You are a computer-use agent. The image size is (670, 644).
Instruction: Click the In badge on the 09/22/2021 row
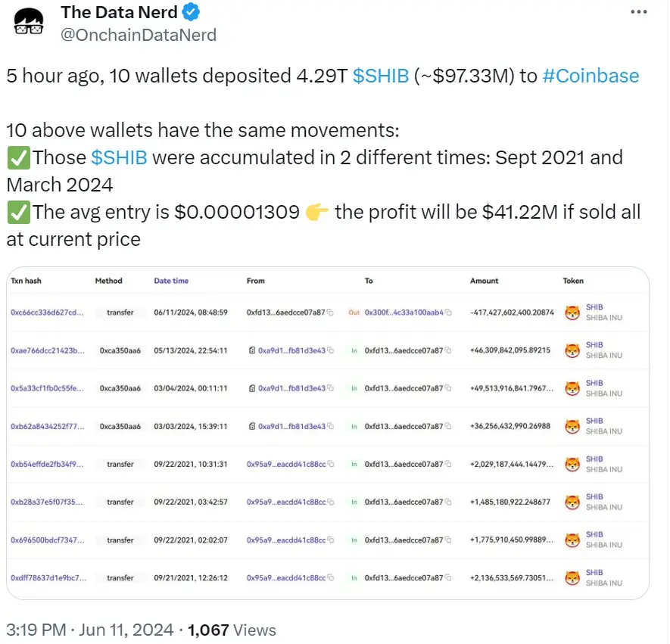tap(354, 464)
